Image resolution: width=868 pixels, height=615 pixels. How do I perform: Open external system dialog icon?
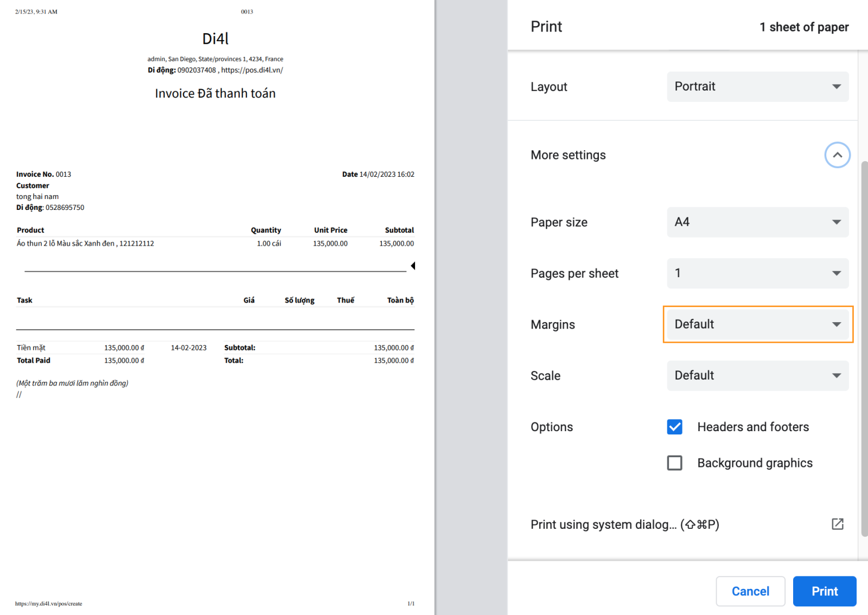(x=837, y=524)
